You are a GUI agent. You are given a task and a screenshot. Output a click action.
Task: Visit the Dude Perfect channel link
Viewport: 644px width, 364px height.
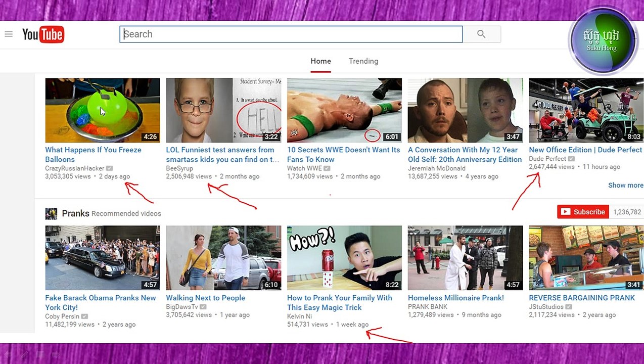(547, 159)
